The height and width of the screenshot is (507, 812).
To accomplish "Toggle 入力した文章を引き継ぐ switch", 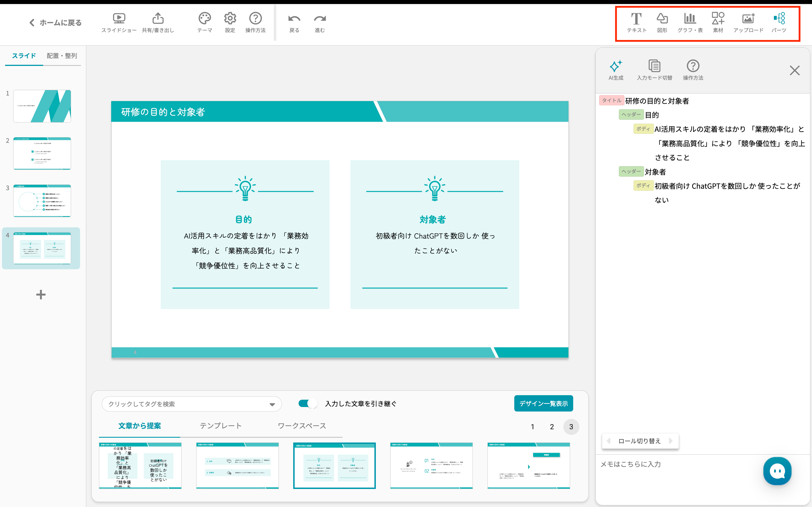I will coord(308,403).
